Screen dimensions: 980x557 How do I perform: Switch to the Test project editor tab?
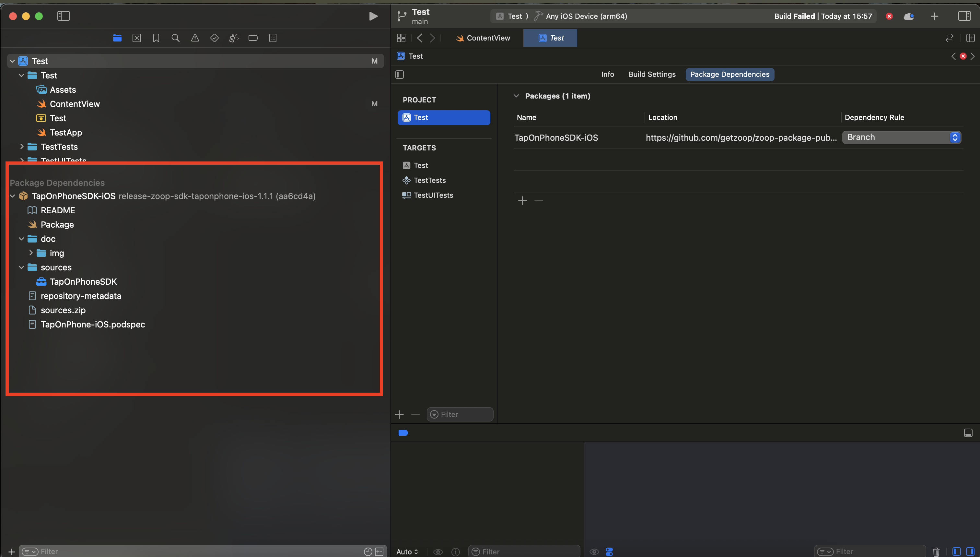point(550,38)
